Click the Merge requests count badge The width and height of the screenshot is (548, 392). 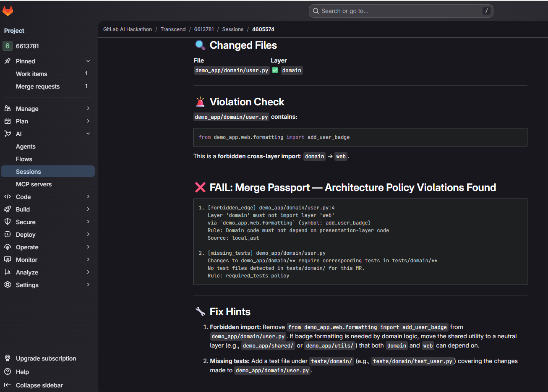(86, 86)
